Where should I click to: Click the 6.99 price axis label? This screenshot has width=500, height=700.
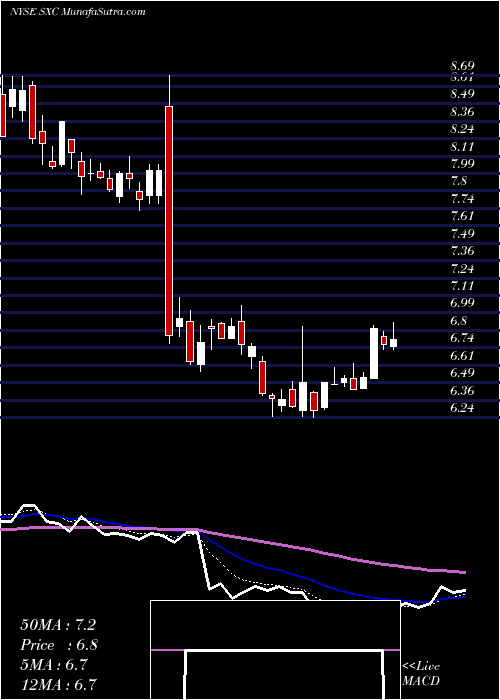click(x=462, y=303)
